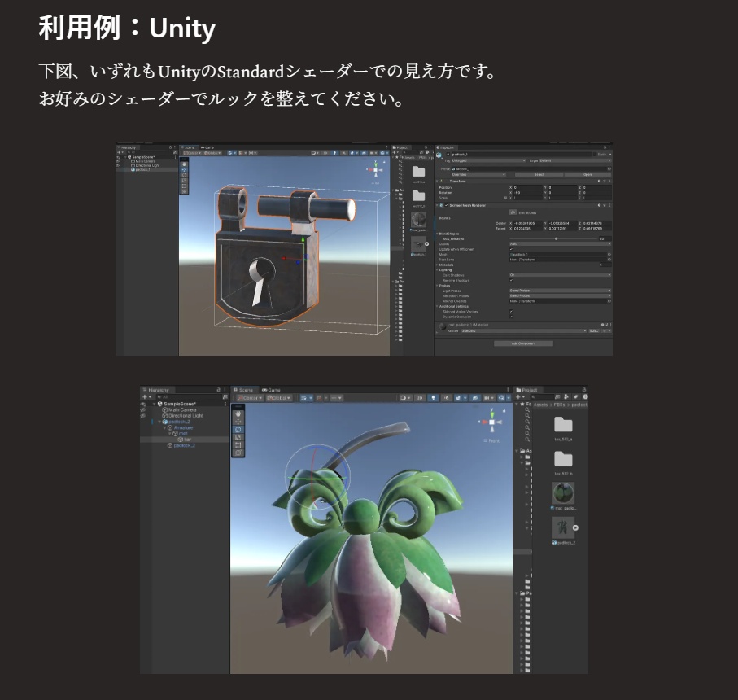Open Transform component help icon in Inspector
738x700 pixels.
tap(599, 182)
